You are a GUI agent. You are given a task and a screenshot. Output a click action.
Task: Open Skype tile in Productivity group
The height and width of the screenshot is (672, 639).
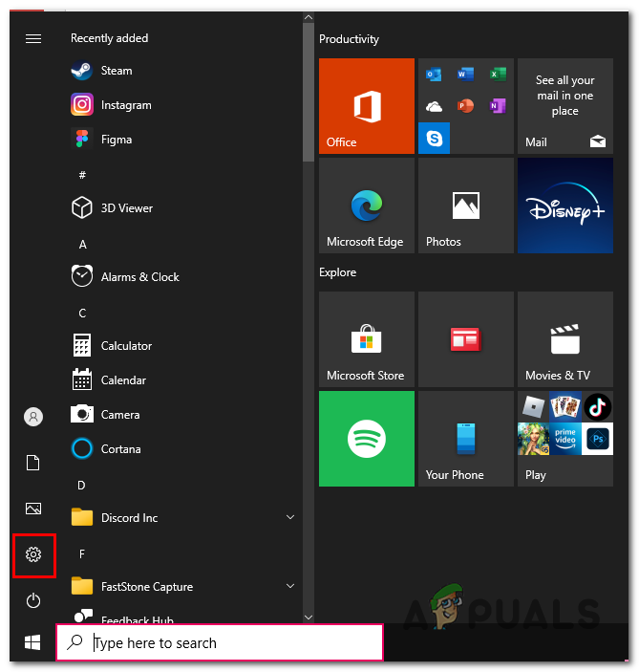[434, 138]
